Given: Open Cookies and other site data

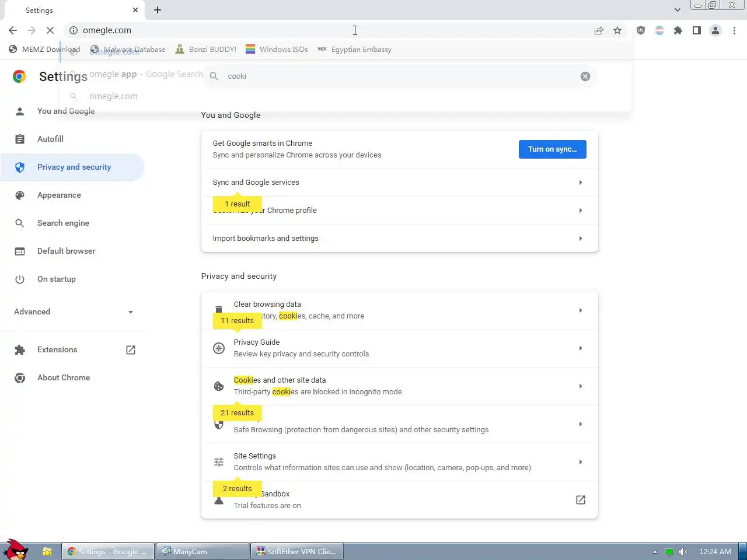Looking at the screenshot, I should point(400,386).
